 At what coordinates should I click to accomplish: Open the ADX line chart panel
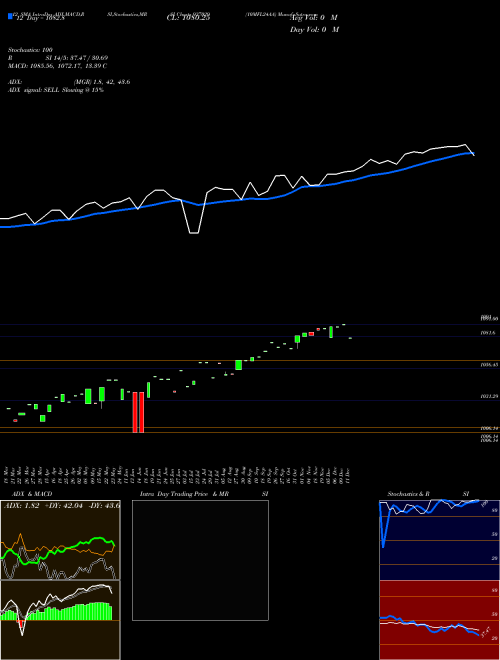pos(60,540)
